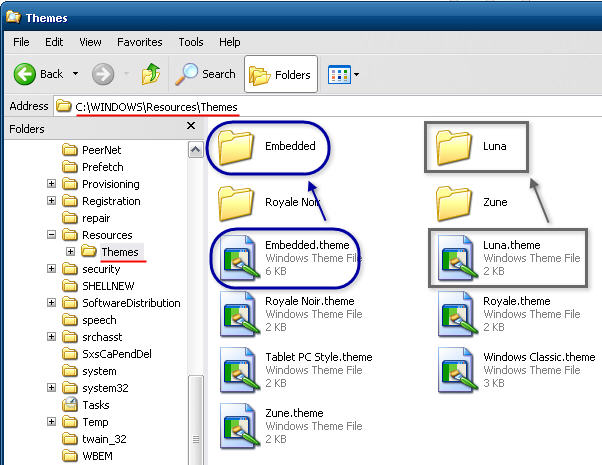
Task: Select the Embedded folder icon
Action: click(x=235, y=147)
